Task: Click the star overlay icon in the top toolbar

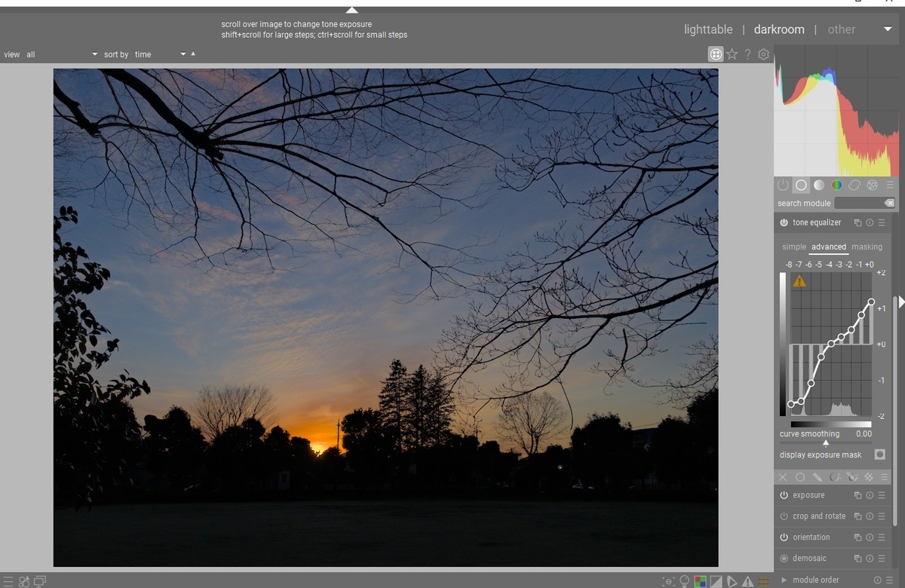Action: pos(732,54)
